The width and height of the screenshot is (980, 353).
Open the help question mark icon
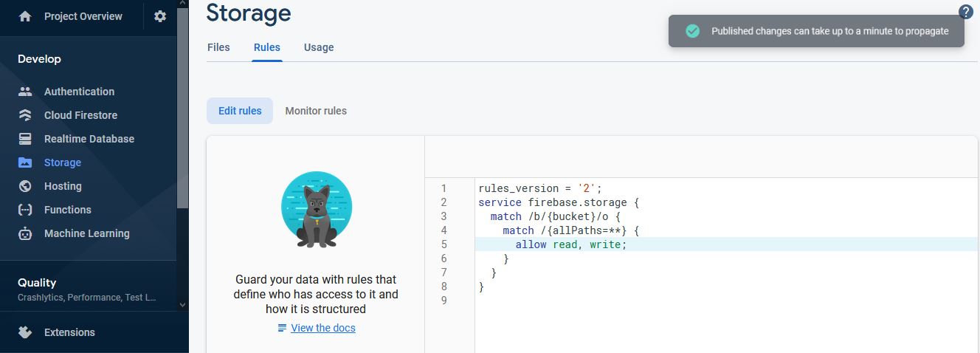(x=966, y=12)
